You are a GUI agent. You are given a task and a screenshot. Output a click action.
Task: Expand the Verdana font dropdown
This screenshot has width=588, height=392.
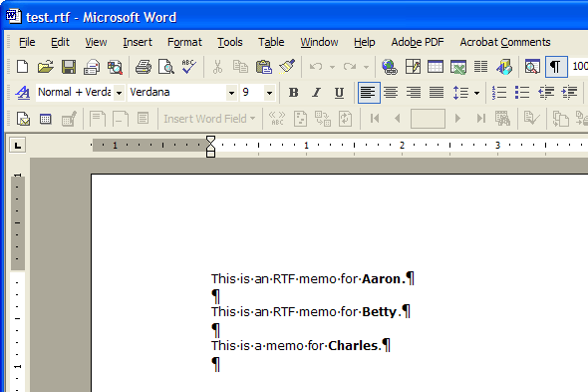tap(232, 93)
